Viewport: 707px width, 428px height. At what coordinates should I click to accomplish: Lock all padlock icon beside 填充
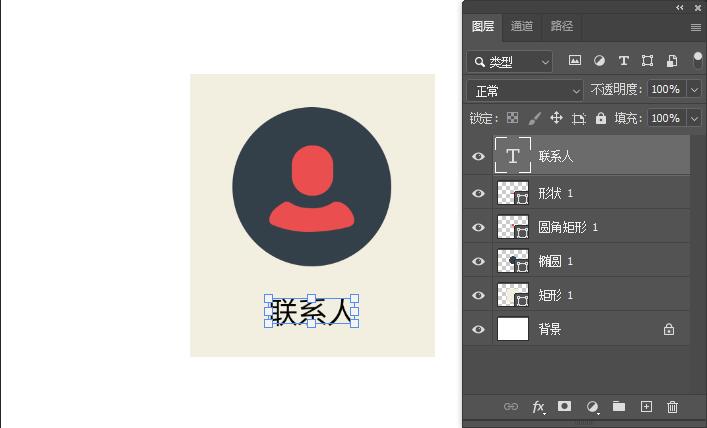[601, 118]
